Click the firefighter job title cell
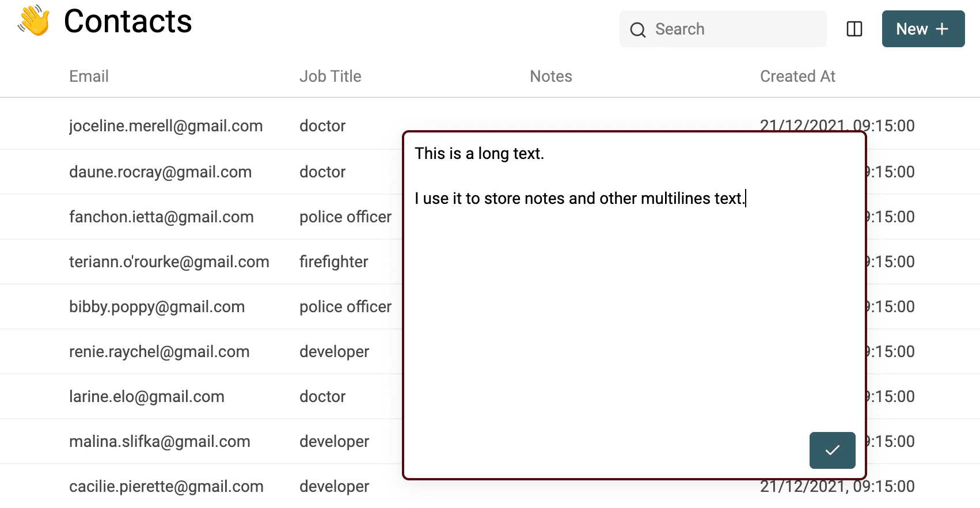This screenshot has width=980, height=508. (x=333, y=262)
